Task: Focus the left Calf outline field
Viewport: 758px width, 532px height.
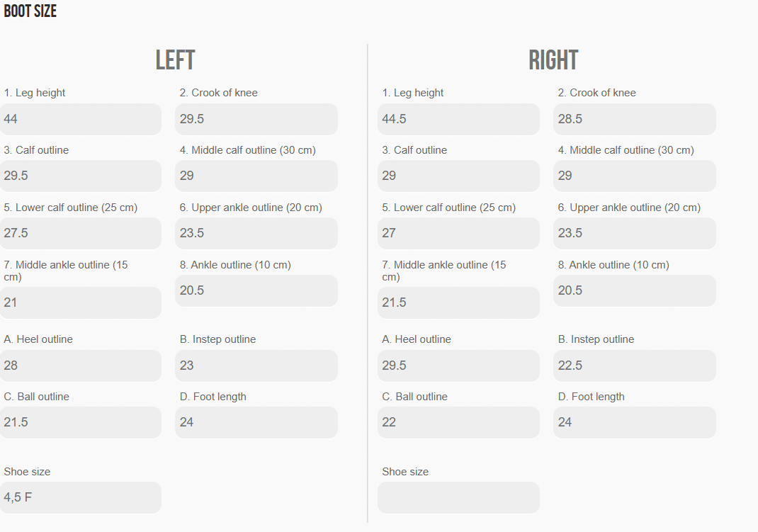Action: click(x=81, y=176)
